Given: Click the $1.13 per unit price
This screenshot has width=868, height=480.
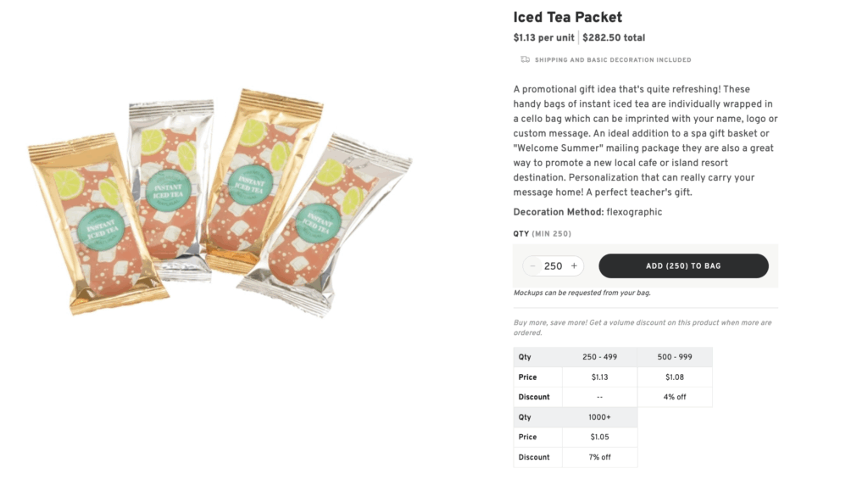Looking at the screenshot, I should (x=544, y=38).
